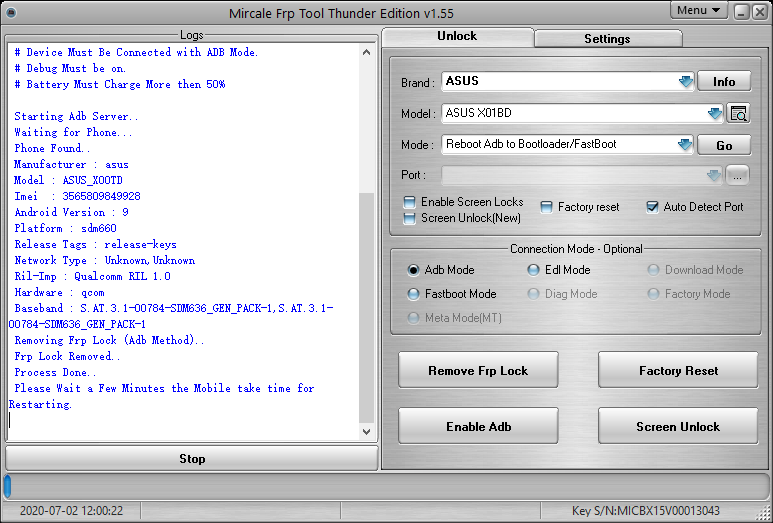Click the 'Process Done..' log line
Screen dimensions: 773x523
pyautogui.click(x=55, y=373)
